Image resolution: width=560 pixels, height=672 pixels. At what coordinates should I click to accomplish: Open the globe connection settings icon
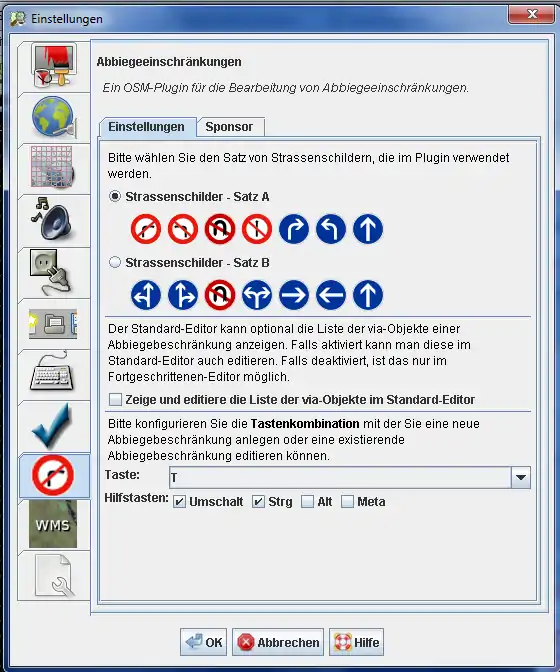54,117
